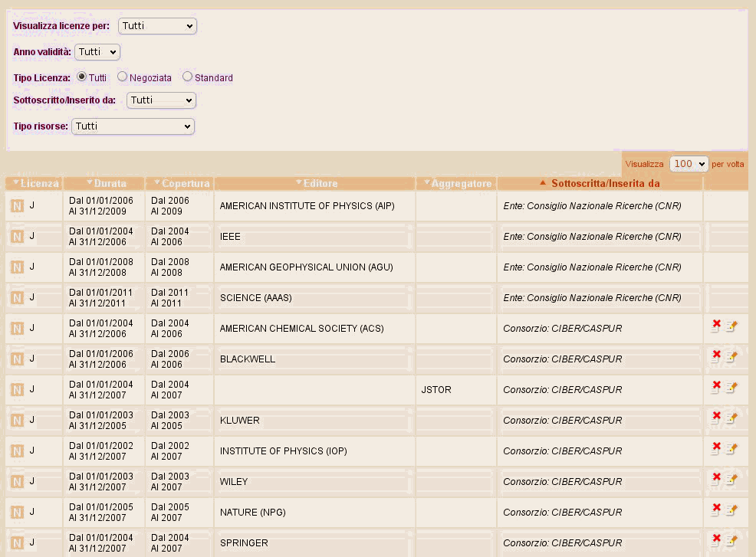Delete the American Chemical Society license
Screen dimensions: 756x557
click(716, 326)
